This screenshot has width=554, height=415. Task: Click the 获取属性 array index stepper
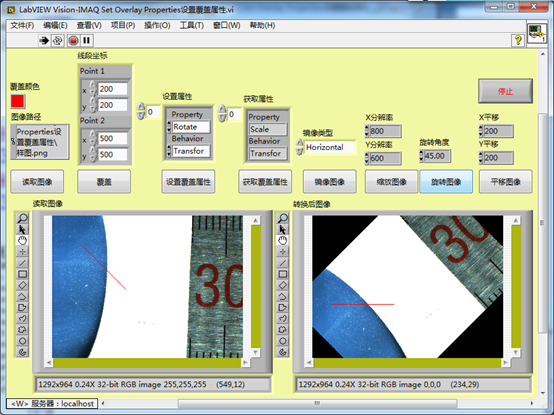point(222,113)
